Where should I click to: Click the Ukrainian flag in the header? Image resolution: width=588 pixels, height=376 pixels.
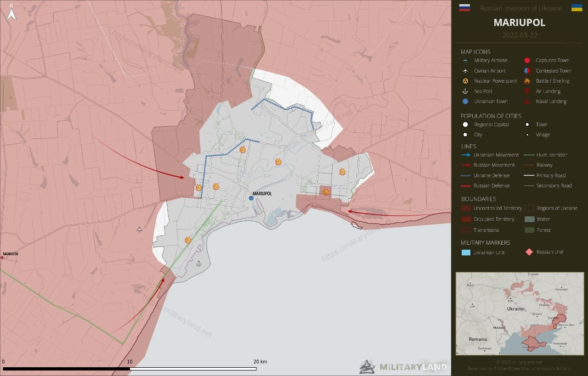(x=577, y=8)
